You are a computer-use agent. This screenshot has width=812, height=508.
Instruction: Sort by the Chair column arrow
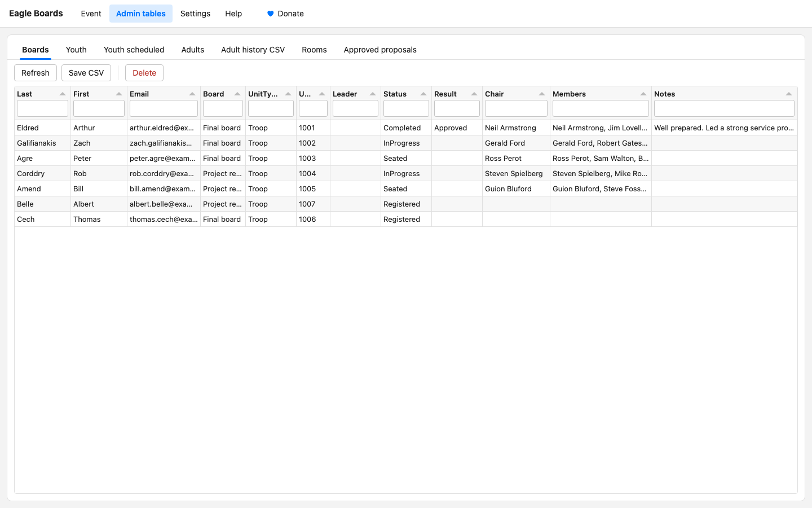click(x=542, y=94)
